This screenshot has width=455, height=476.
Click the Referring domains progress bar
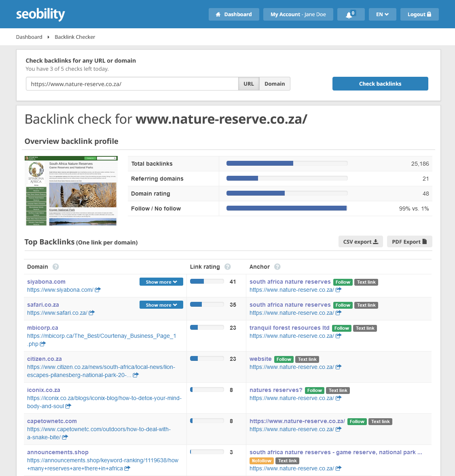pyautogui.click(x=287, y=178)
